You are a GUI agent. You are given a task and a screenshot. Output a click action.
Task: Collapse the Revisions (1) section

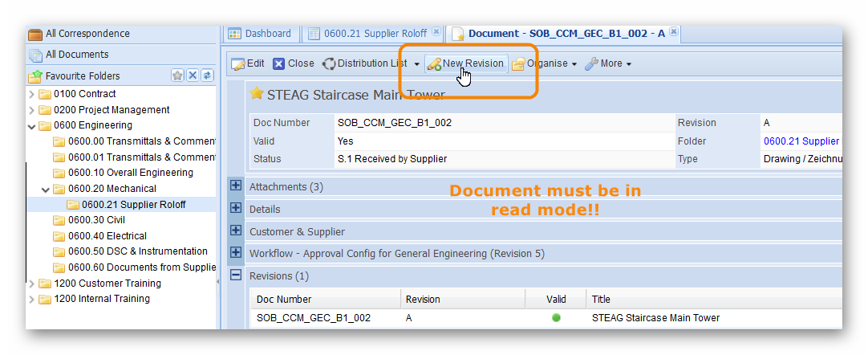click(x=236, y=275)
